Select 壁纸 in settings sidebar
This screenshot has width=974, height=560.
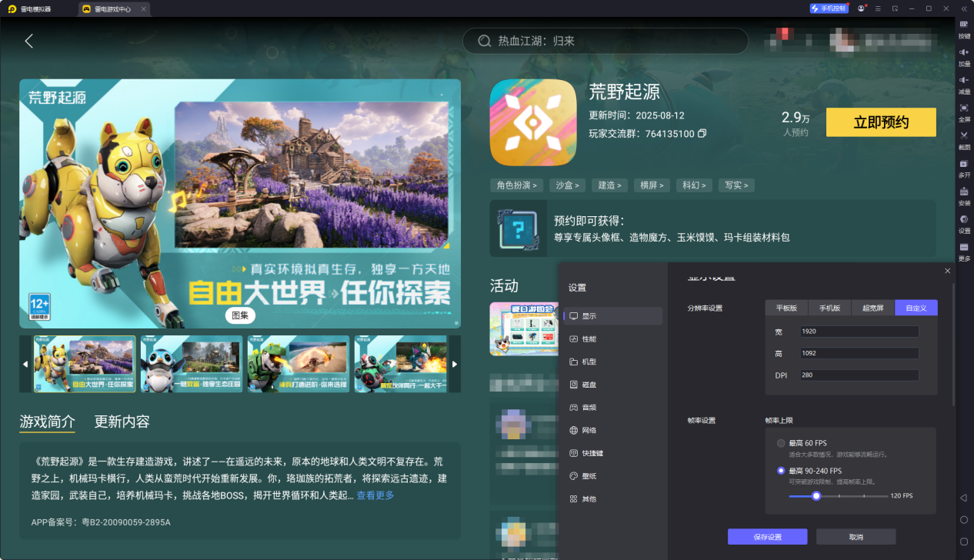(612, 476)
